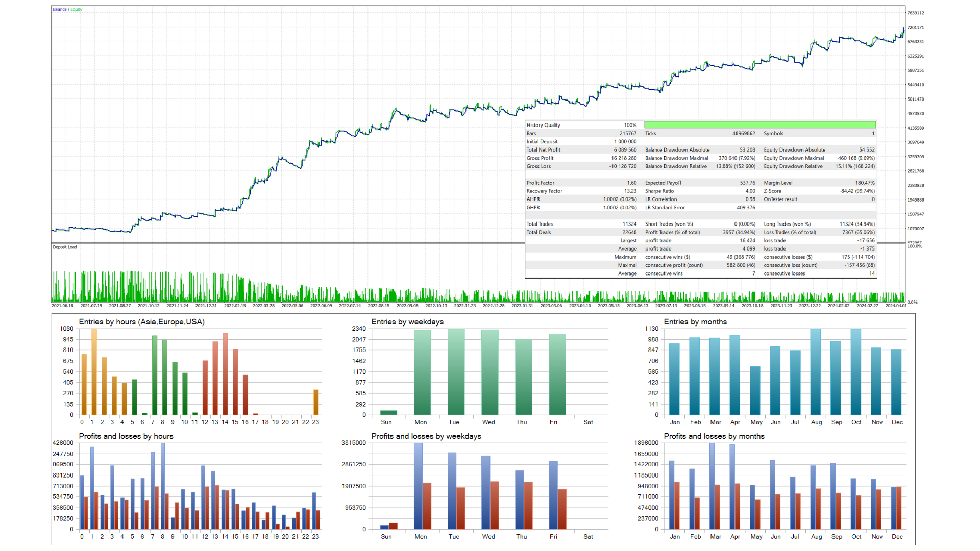The width and height of the screenshot is (980, 551).
Task: Click the Mon bar in Entries by weekdays
Action: (422, 372)
